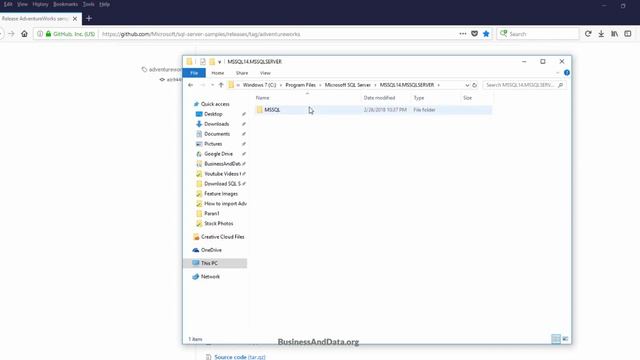The height and width of the screenshot is (360, 640).
Task: Select Downloads in Quick access
Action: point(216,124)
